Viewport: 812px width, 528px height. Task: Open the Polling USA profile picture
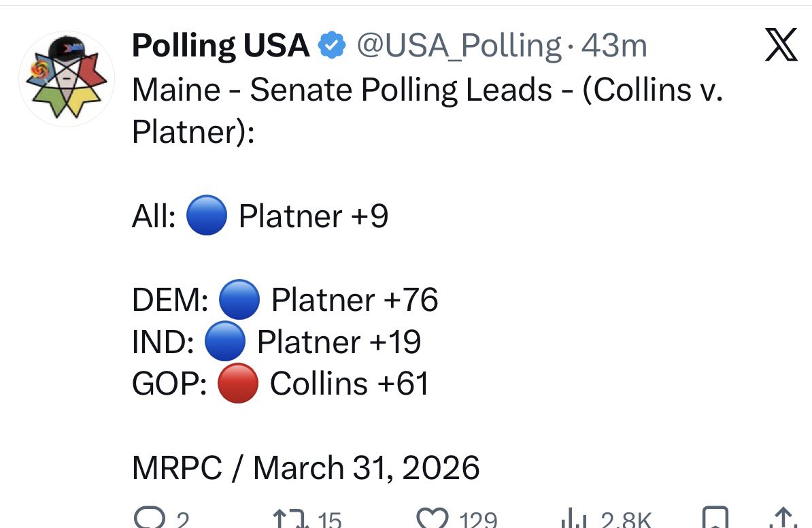tap(66, 79)
